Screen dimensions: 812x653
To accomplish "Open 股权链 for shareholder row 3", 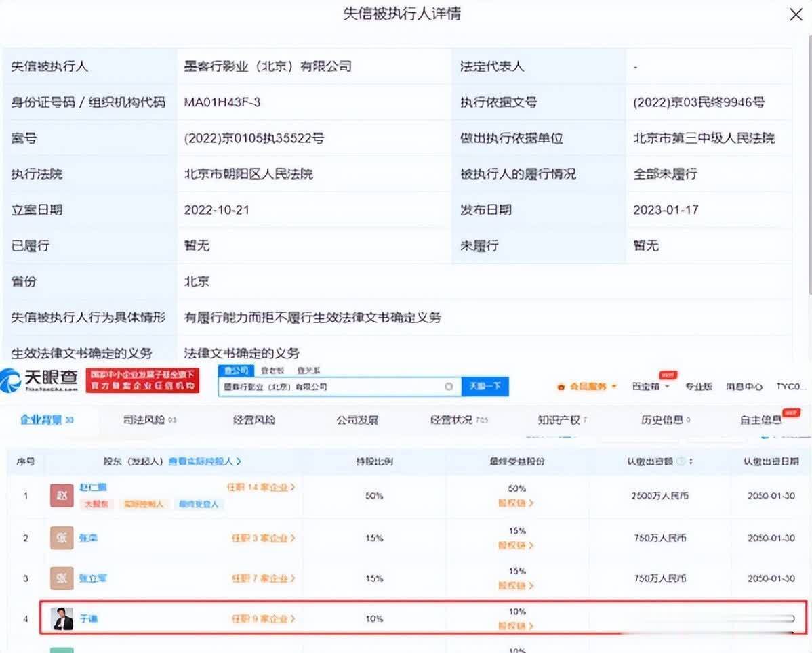I will tap(516, 586).
